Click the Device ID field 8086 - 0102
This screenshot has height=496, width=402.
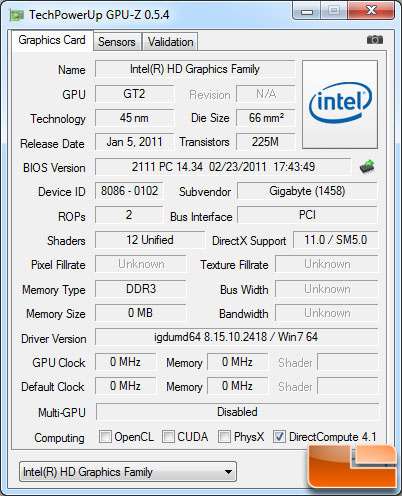click(x=129, y=191)
